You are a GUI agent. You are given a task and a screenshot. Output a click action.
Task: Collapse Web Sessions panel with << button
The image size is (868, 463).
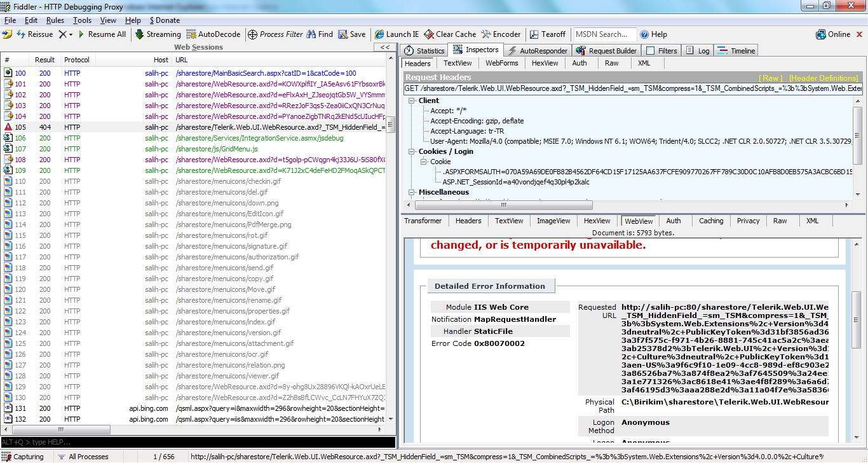tap(384, 47)
